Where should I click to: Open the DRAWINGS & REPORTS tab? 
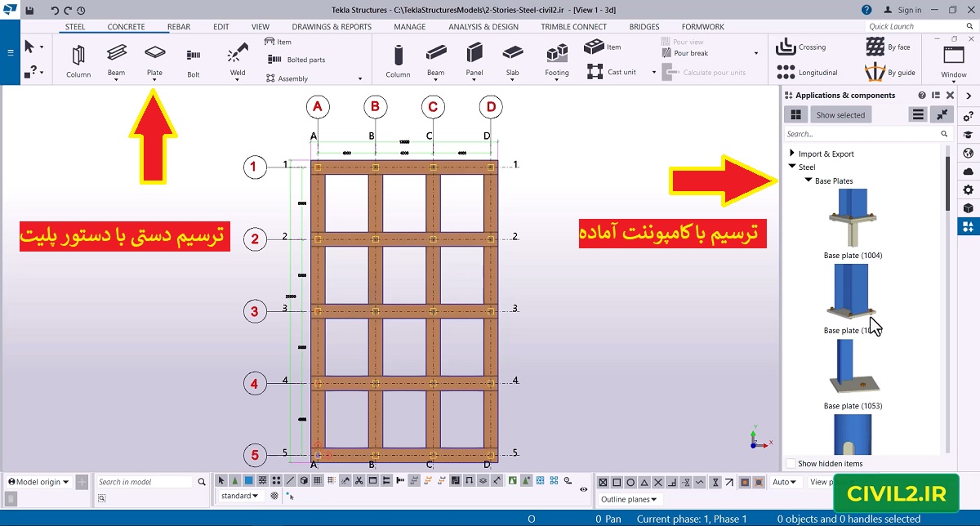[x=332, y=26]
